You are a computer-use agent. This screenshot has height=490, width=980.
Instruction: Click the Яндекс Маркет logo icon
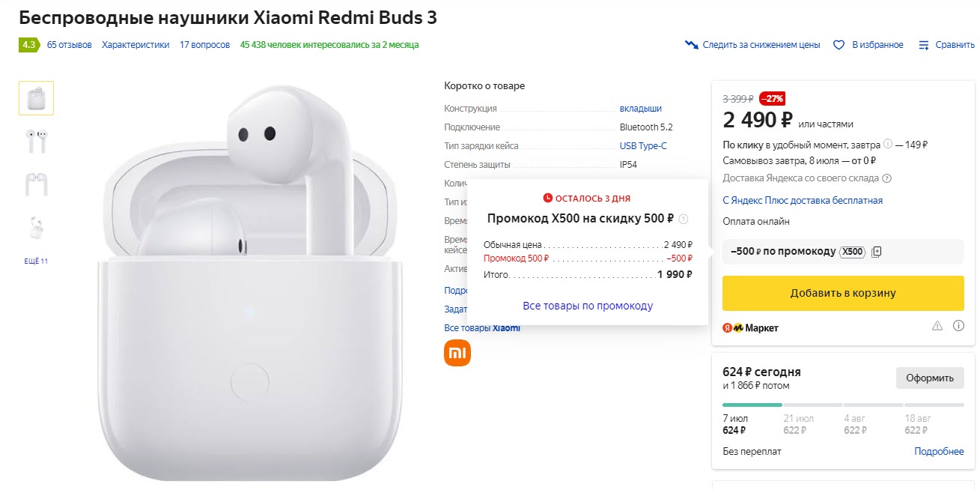(735, 327)
